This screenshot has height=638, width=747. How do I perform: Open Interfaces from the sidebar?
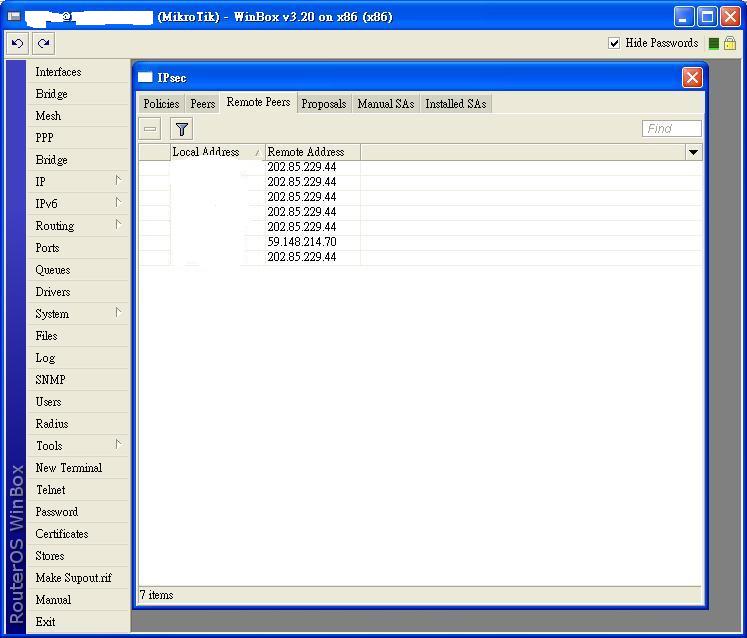click(78, 72)
